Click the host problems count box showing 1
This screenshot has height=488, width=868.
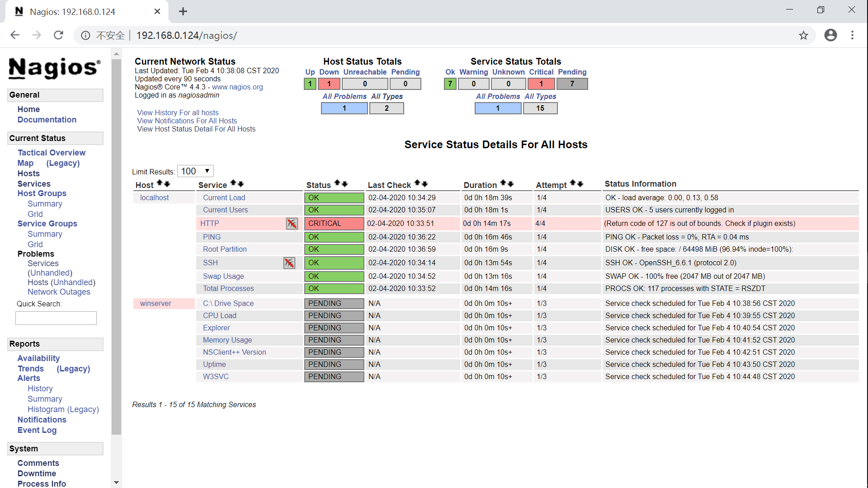[x=344, y=108]
